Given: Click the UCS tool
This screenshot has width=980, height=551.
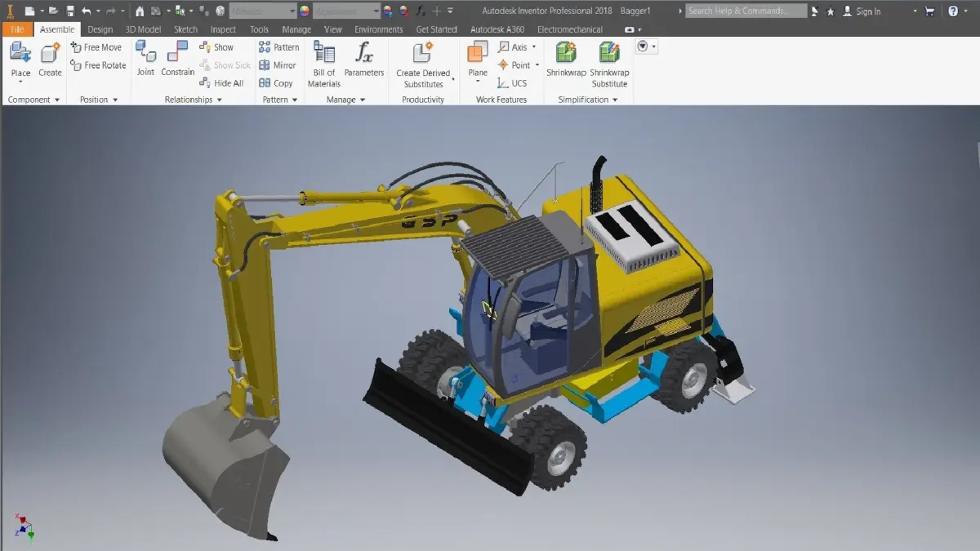Looking at the screenshot, I should (512, 83).
